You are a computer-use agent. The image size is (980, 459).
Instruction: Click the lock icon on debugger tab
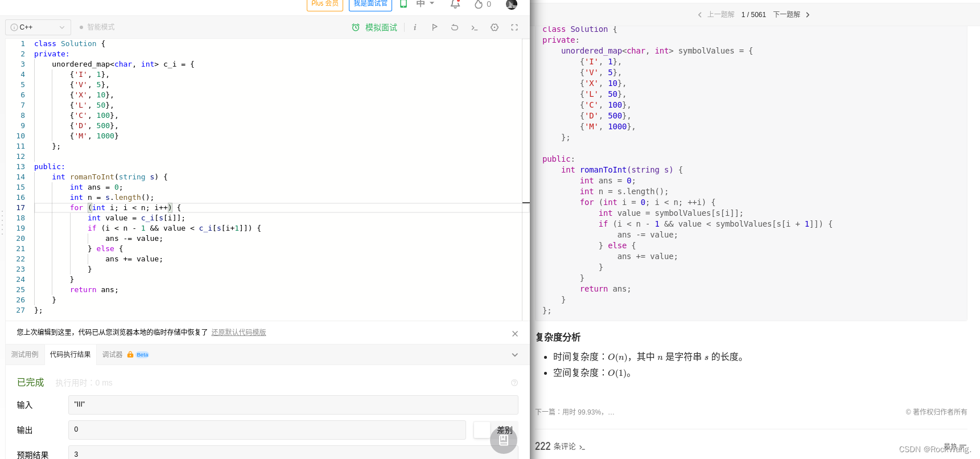coord(130,355)
